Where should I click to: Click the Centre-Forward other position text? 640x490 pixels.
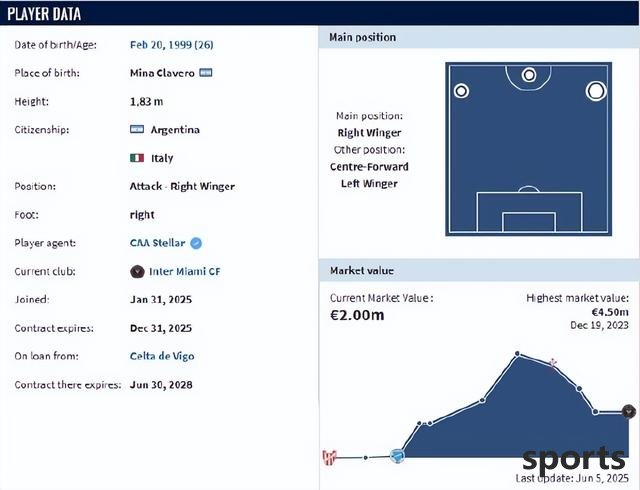[x=369, y=167]
